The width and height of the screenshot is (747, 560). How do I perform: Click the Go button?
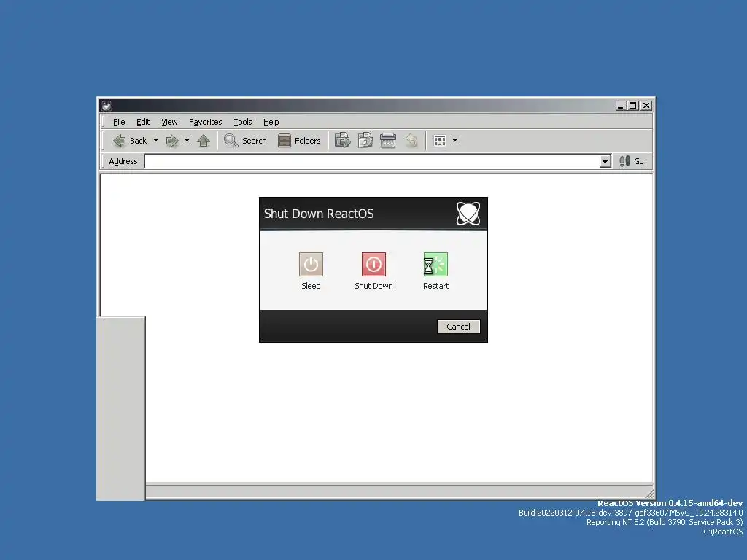coord(632,161)
